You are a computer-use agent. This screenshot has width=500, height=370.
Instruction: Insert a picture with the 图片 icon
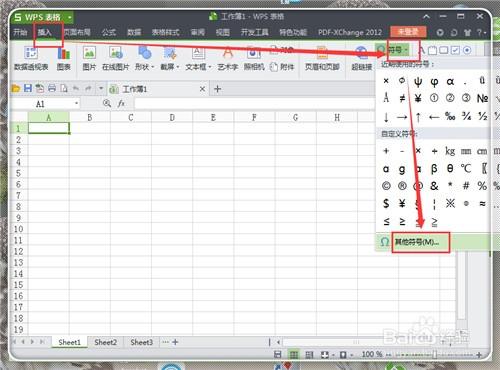89,59
